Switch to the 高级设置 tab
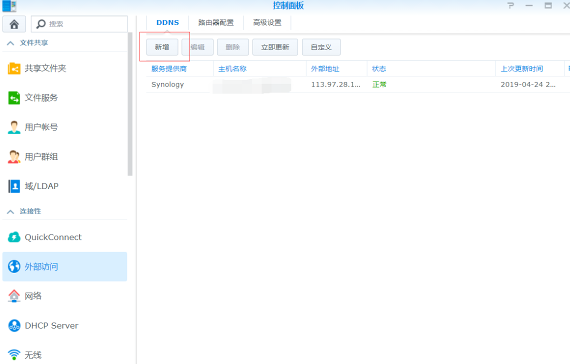The height and width of the screenshot is (364, 570). pyautogui.click(x=267, y=23)
